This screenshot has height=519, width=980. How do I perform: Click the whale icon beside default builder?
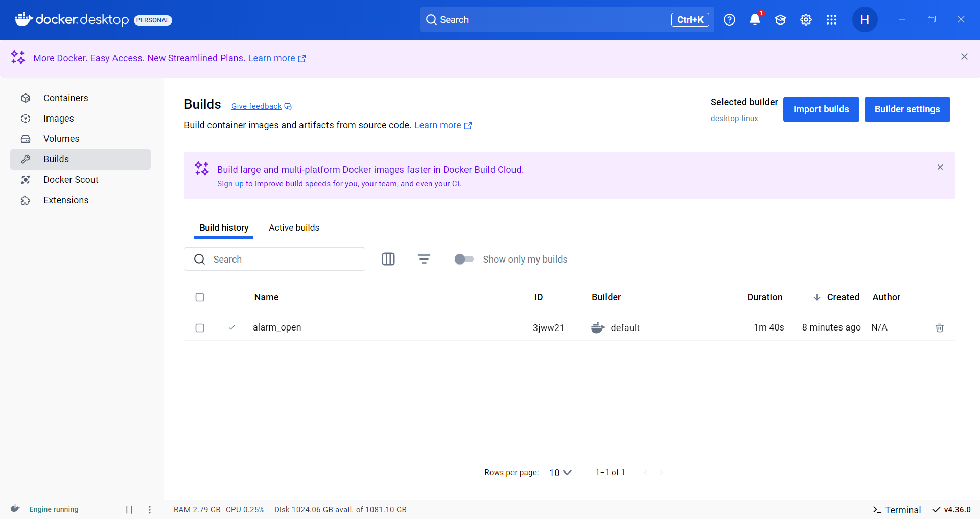click(x=598, y=327)
